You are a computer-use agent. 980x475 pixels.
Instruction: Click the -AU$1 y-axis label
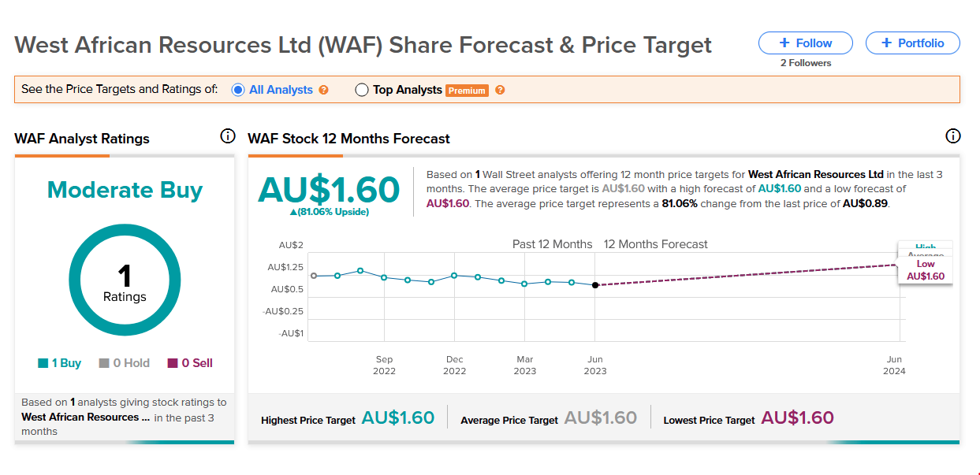[291, 333]
